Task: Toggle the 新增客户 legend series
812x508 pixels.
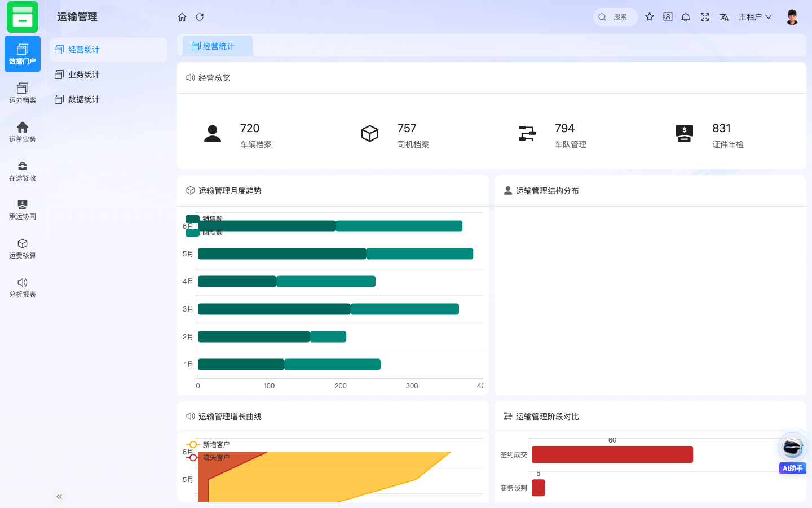Action: click(x=208, y=445)
